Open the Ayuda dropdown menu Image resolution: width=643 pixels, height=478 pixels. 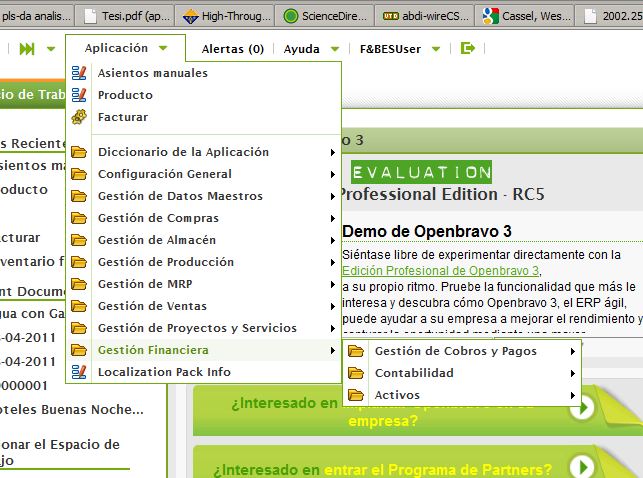coord(308,49)
